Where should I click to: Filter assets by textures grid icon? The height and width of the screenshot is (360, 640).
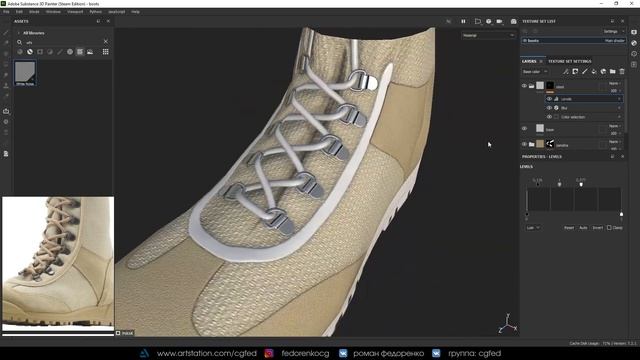click(80, 52)
